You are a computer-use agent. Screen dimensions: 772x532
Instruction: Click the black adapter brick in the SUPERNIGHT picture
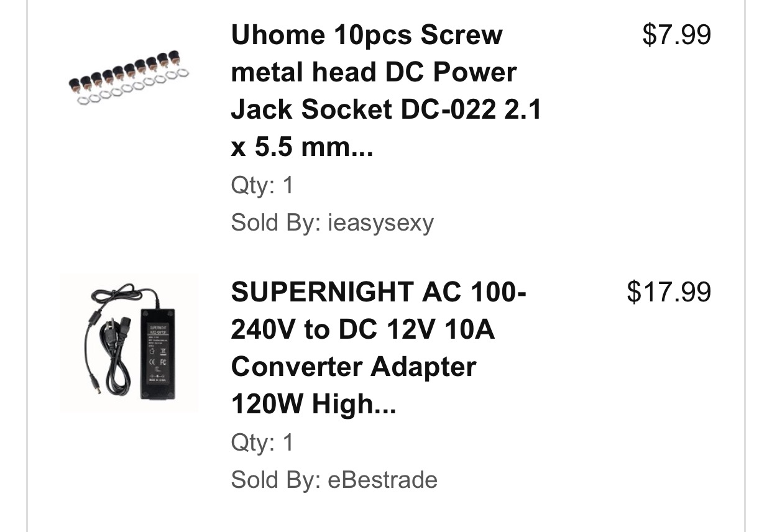[158, 353]
